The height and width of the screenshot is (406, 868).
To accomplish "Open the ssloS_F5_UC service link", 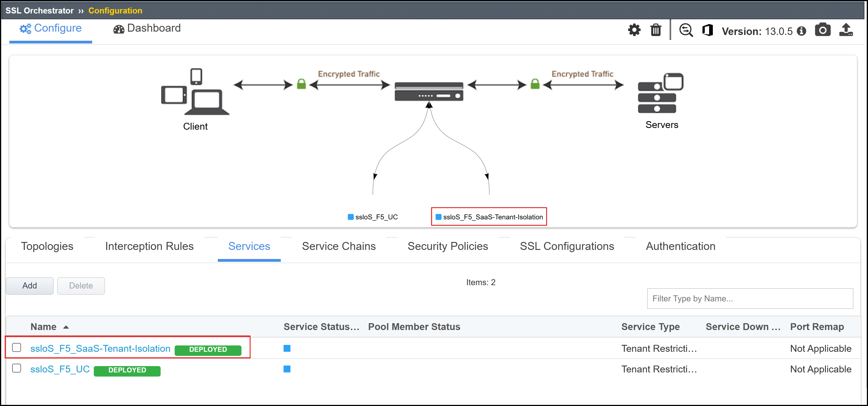I will point(60,369).
